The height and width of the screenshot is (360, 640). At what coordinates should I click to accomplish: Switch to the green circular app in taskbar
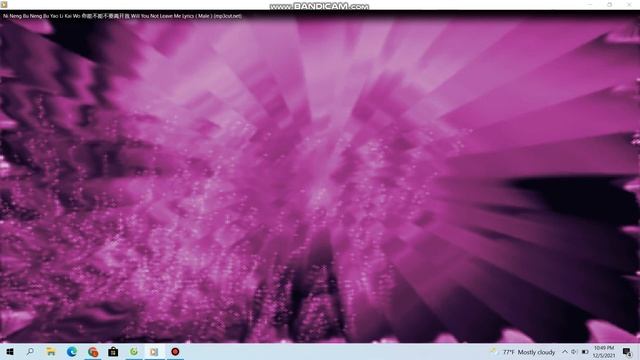pyautogui.click(x=134, y=351)
